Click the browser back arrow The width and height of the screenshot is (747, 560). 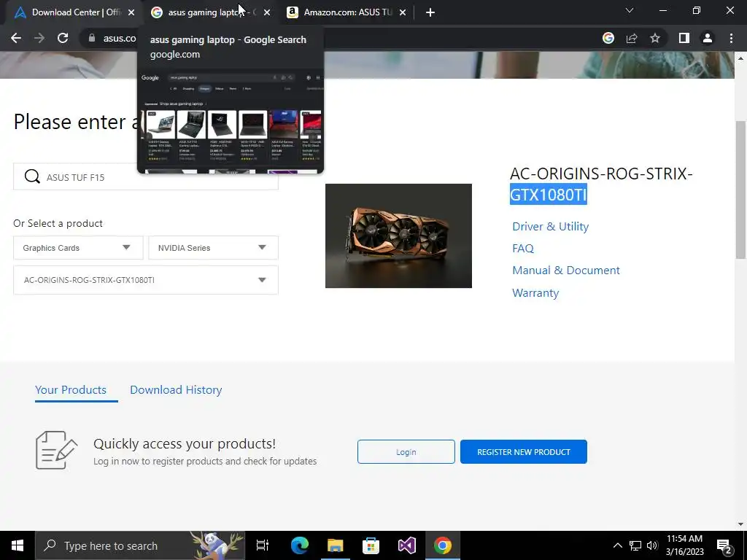[16, 38]
